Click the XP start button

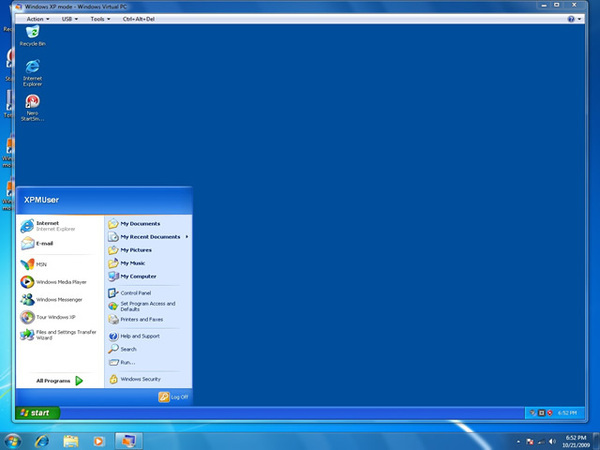(38, 413)
